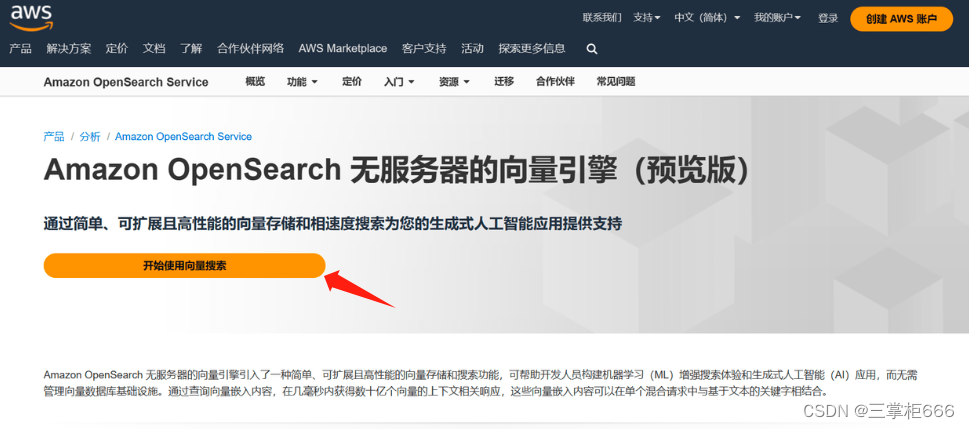Select 定价 in the OpenSearch subnav
Viewport: 969px width, 429px height.
[x=352, y=82]
